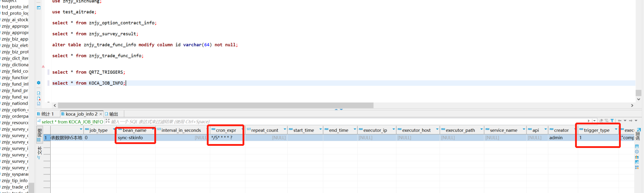This screenshot has height=193, width=644.
Task: Click the gear settings icon beside the editor
Action: click(39, 83)
